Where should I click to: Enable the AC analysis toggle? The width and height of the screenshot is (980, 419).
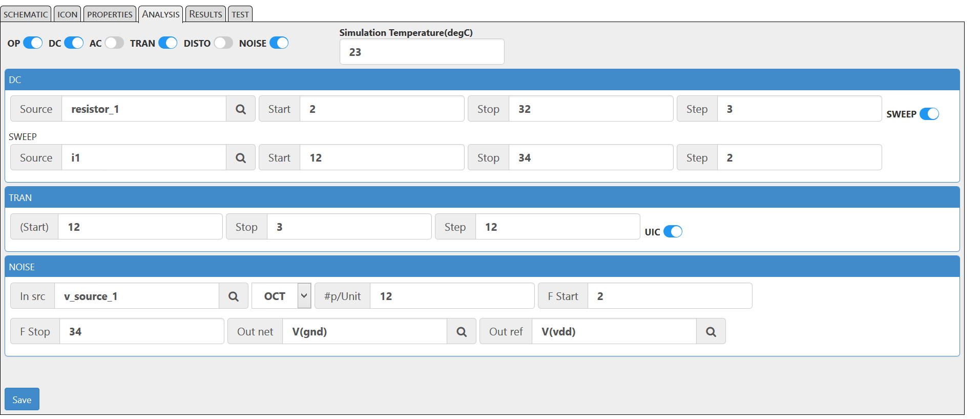pos(114,43)
